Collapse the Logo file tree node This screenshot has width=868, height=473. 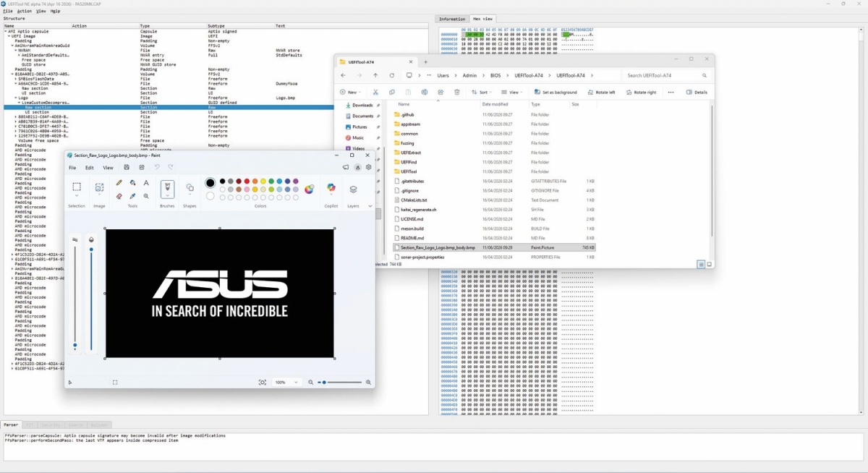pyautogui.click(x=16, y=98)
